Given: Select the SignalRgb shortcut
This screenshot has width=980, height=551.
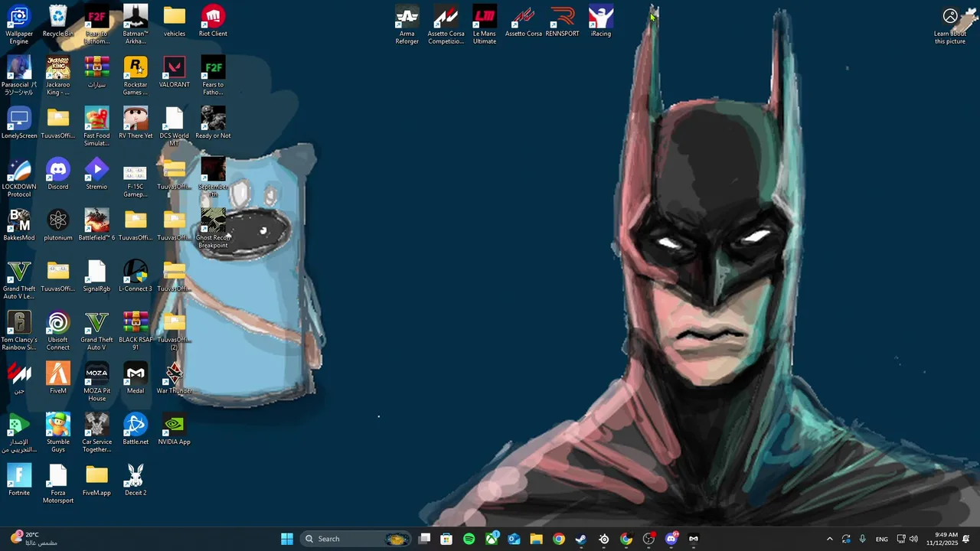Looking at the screenshot, I should pos(96,276).
